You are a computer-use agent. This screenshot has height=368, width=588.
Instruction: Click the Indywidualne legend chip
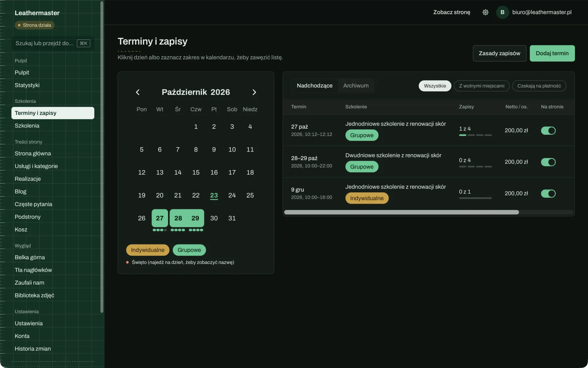coord(148,250)
